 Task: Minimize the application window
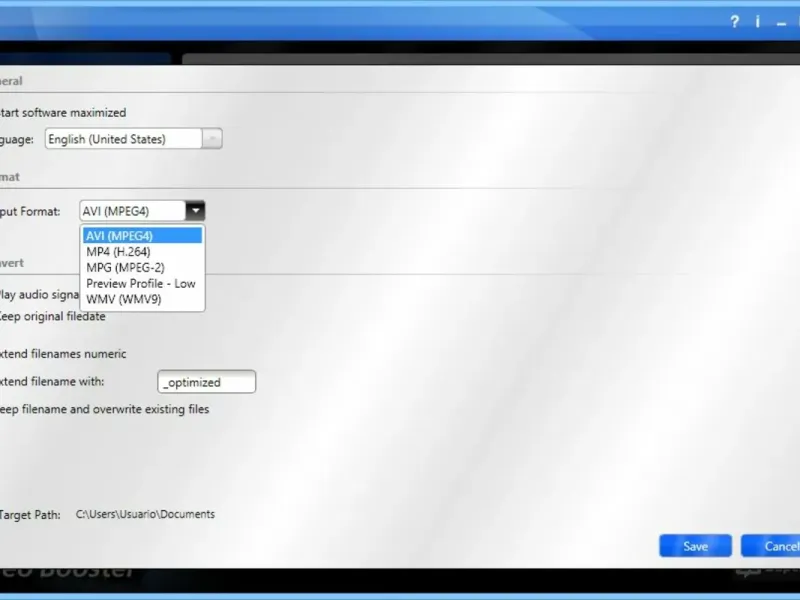point(781,22)
